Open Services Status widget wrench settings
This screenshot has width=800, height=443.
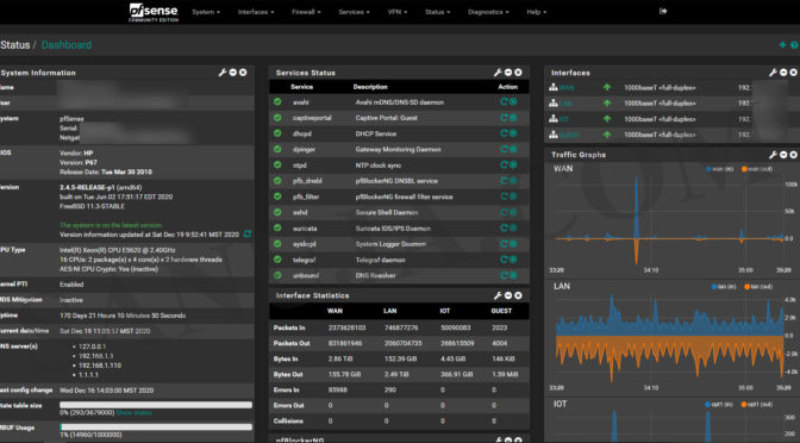497,73
